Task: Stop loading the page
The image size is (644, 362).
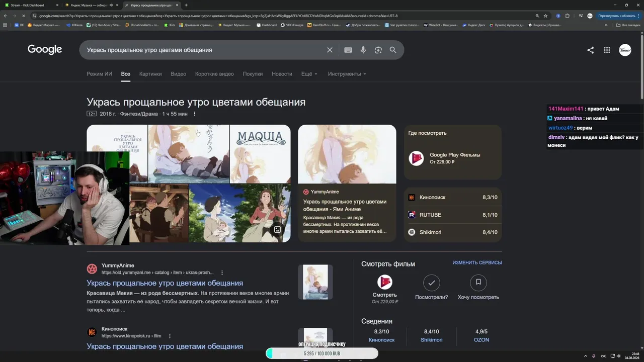Action: pyautogui.click(x=24, y=16)
